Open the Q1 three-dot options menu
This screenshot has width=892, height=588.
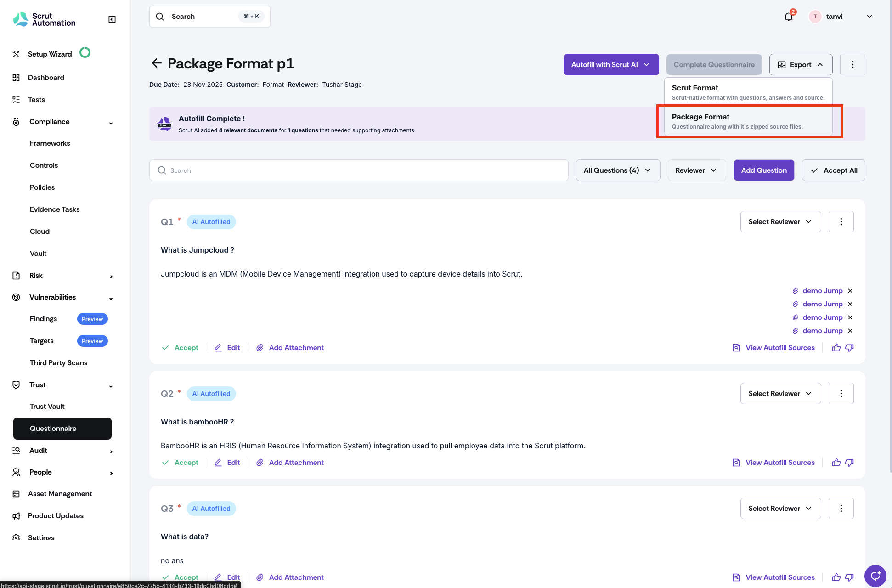click(841, 222)
